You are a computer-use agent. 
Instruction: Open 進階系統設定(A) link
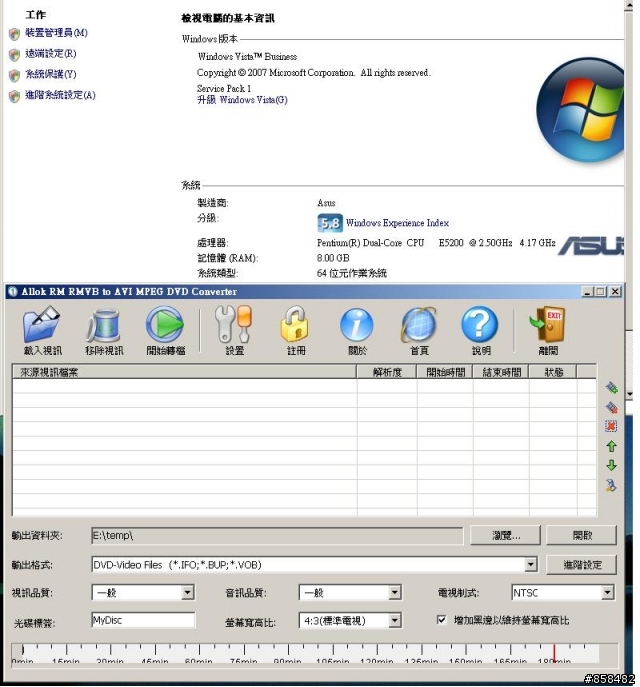point(60,95)
